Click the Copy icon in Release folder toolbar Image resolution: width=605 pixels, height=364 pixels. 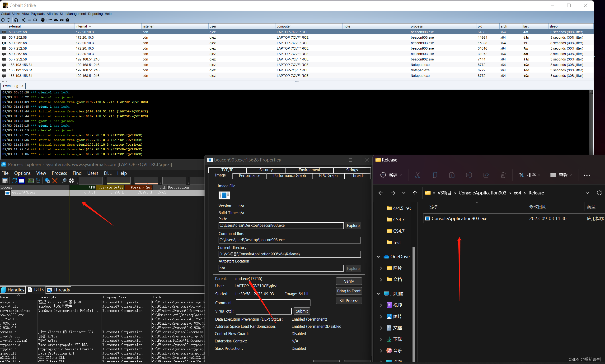coord(435,175)
